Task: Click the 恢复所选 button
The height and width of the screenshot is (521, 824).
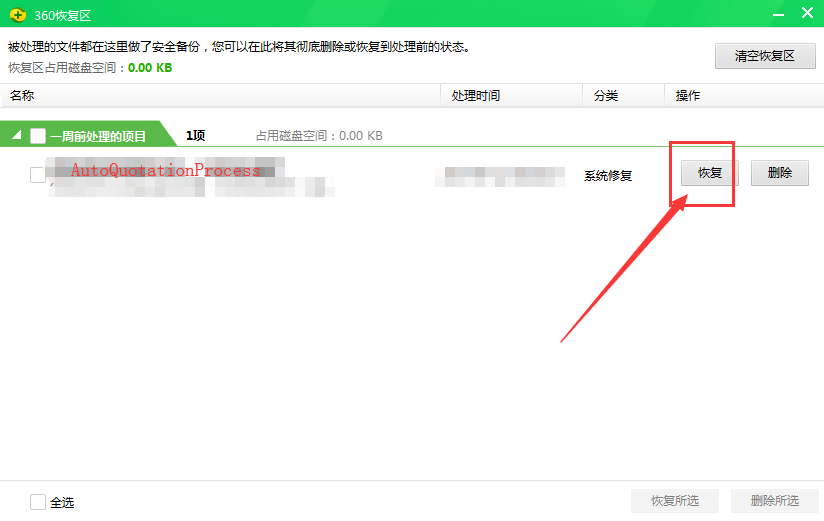Action: pyautogui.click(x=675, y=501)
